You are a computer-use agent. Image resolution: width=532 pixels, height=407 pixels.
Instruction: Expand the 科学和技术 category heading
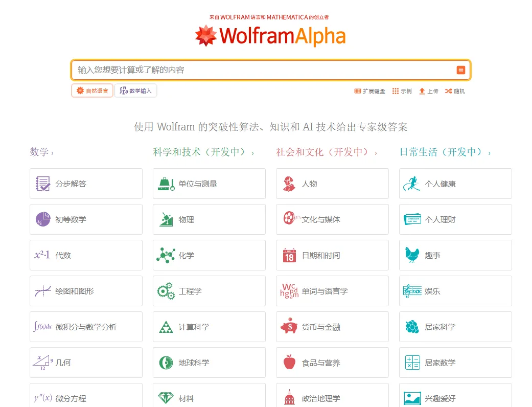pos(203,152)
